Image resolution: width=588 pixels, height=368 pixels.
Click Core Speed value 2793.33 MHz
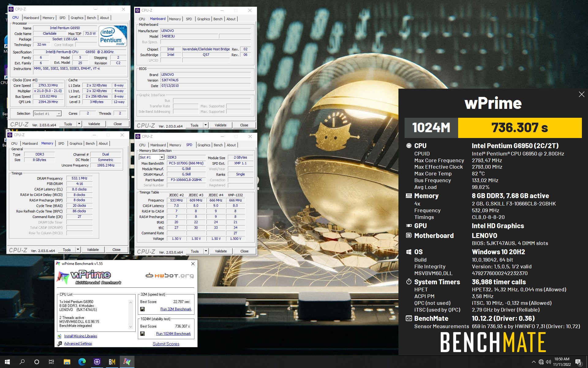48,86
